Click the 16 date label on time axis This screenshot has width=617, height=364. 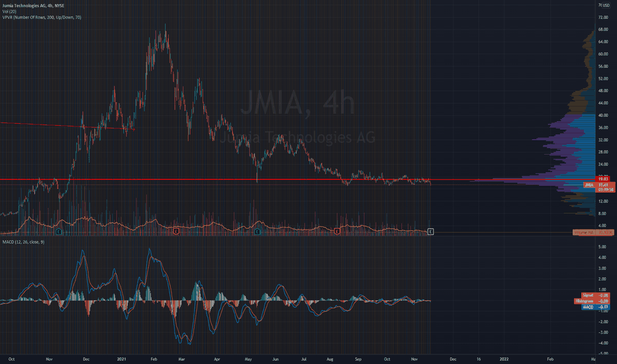[479, 359]
